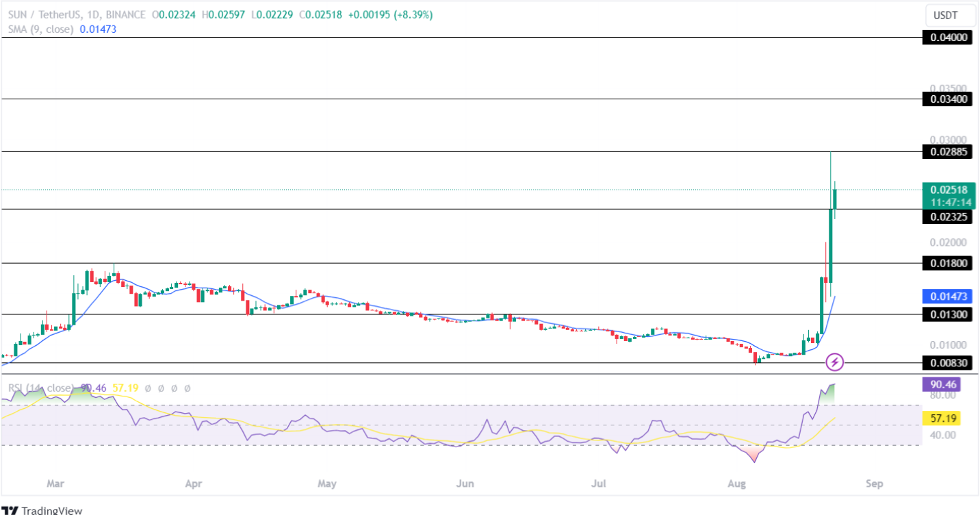The width and height of the screenshot is (980, 515).
Task: Select the 0.04000 price level label
Action: coord(948,38)
